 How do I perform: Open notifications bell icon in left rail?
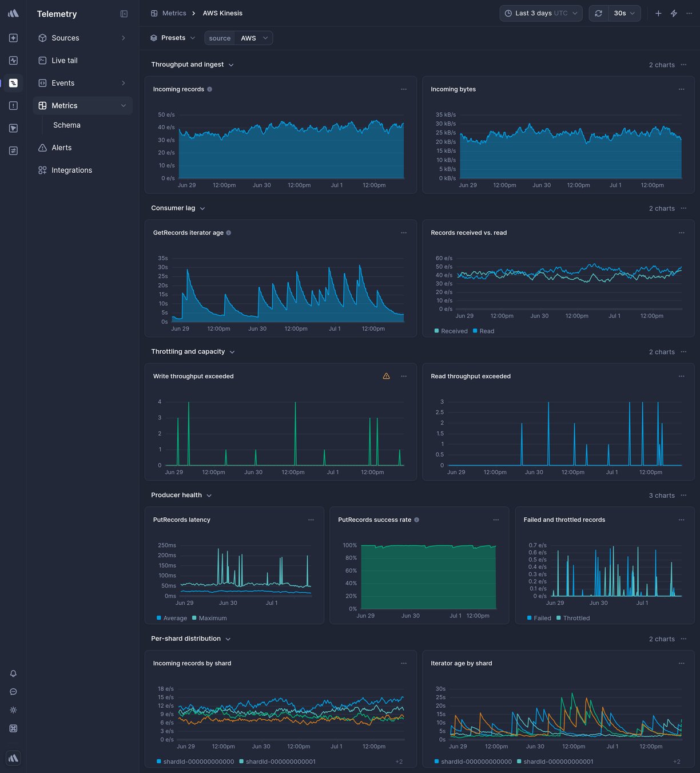(x=13, y=673)
